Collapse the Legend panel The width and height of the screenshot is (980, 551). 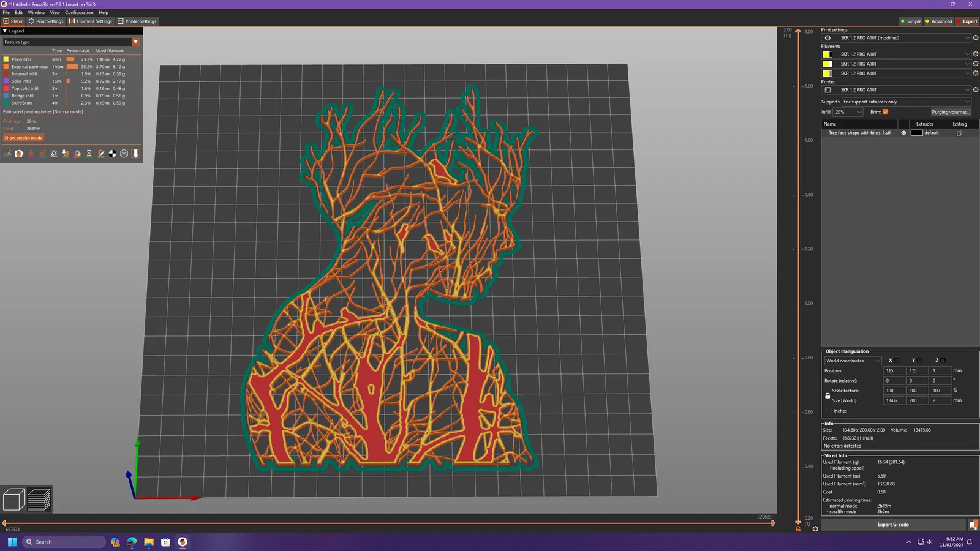[x=5, y=31]
